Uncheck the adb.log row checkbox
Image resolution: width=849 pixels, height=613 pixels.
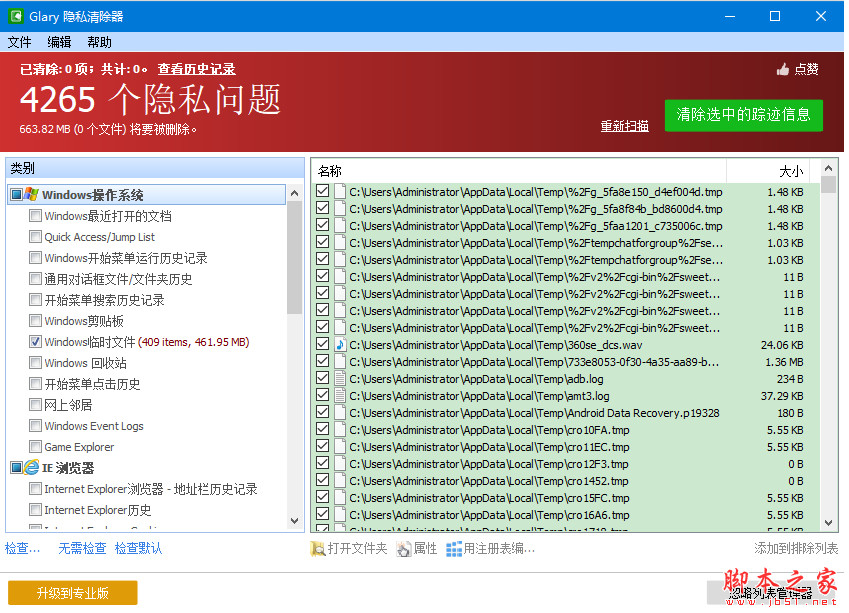coord(323,379)
